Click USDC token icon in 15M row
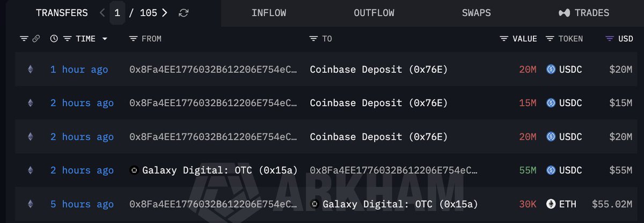 (x=551, y=103)
